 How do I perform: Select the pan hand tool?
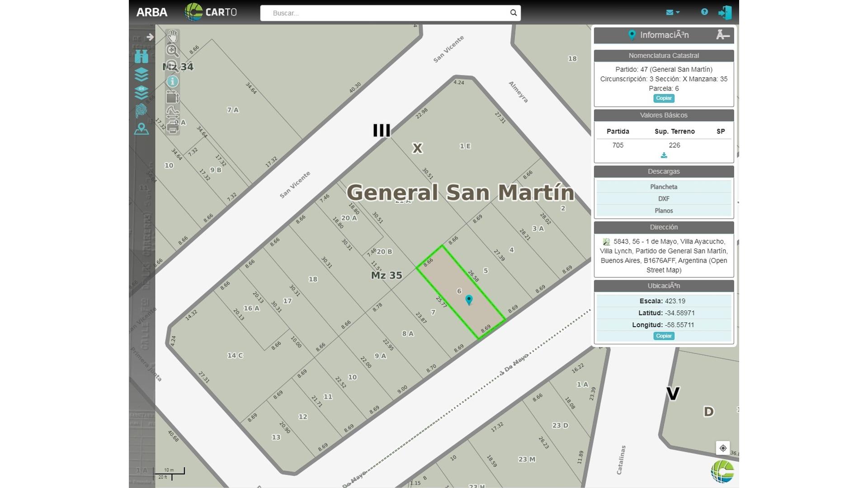click(x=173, y=36)
